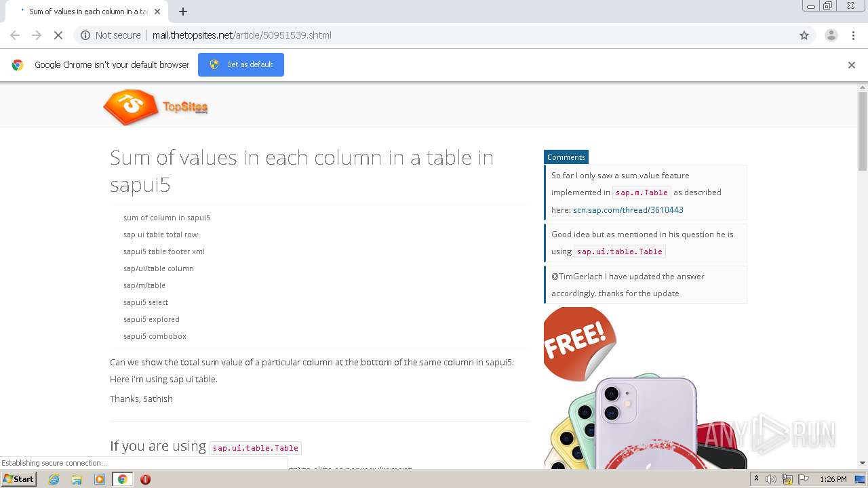Open a new tab with the plus button
Image resolution: width=868 pixels, height=488 pixels.
tap(183, 12)
